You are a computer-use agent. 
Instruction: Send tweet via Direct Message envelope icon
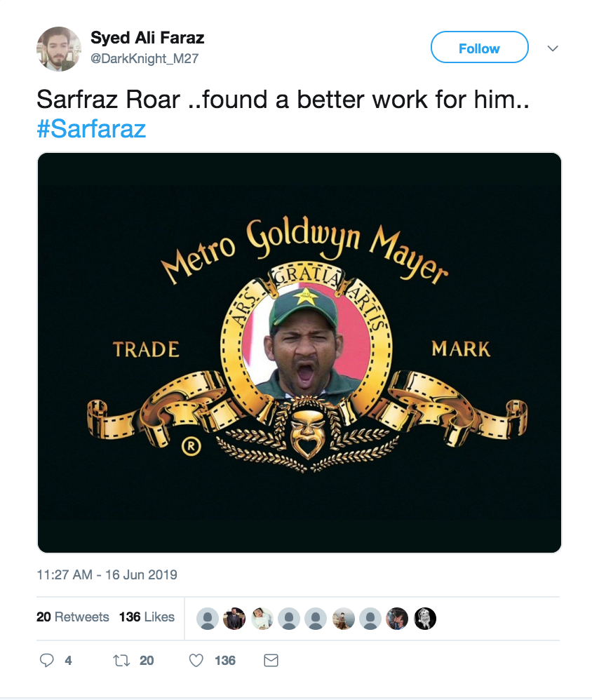click(x=271, y=660)
